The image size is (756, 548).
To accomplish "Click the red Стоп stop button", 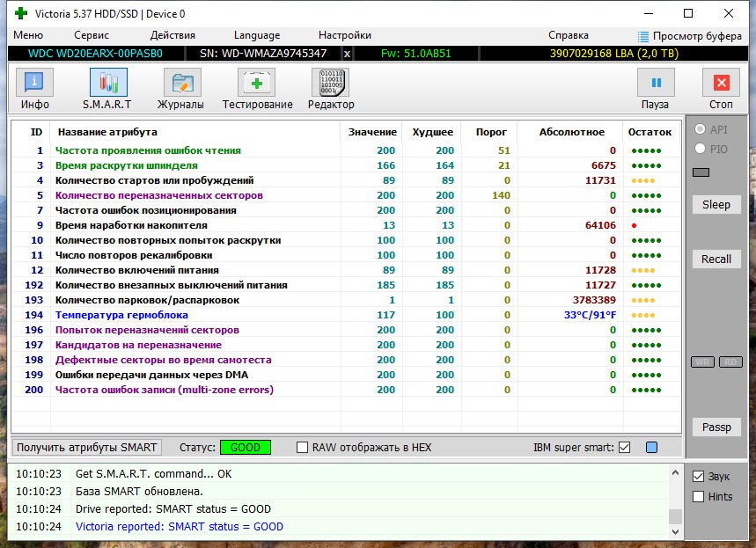I will [722, 83].
